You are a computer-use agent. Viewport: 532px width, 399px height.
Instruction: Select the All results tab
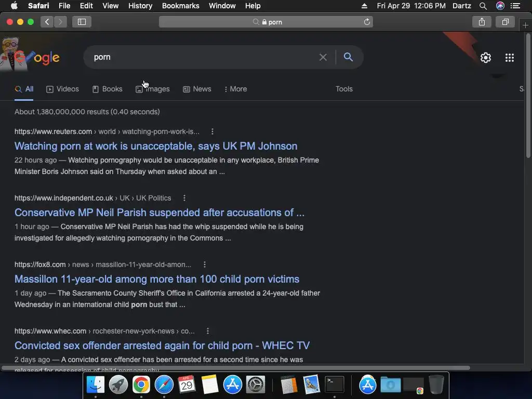(24, 89)
